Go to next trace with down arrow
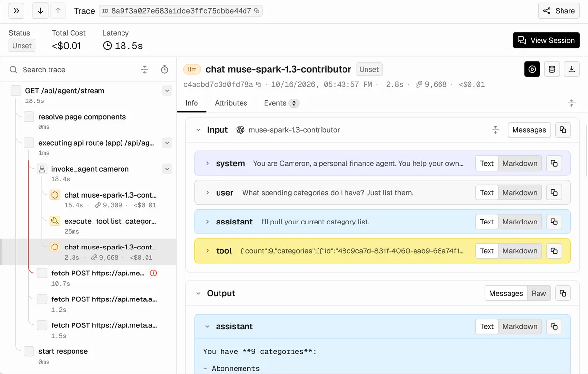The width and height of the screenshot is (588, 374). 41,11
